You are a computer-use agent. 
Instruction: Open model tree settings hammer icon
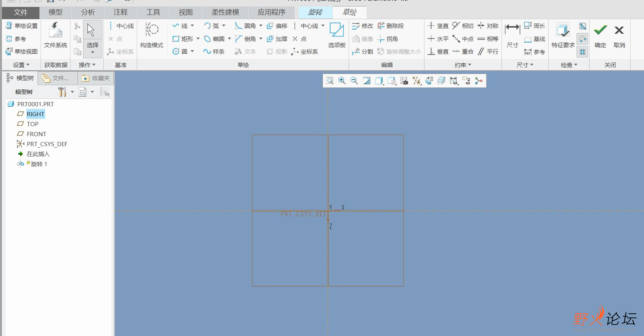coord(62,92)
